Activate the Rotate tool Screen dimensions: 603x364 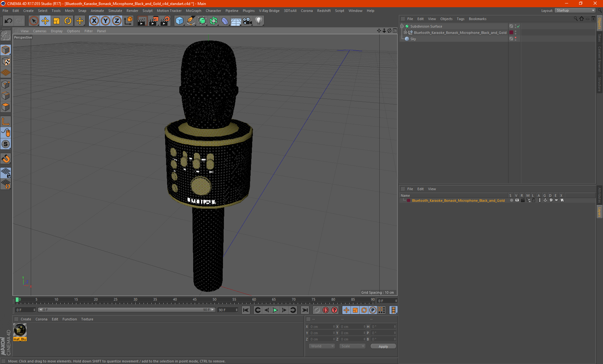68,21
